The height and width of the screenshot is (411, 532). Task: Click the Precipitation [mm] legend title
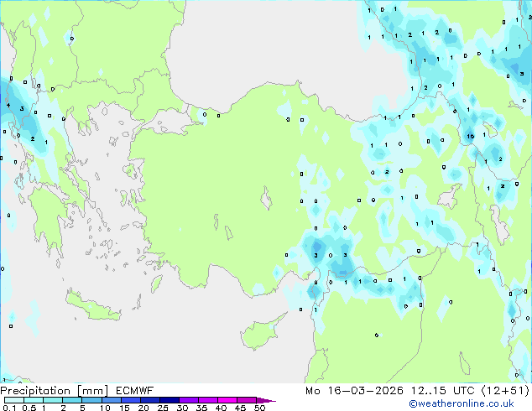pos(52,390)
